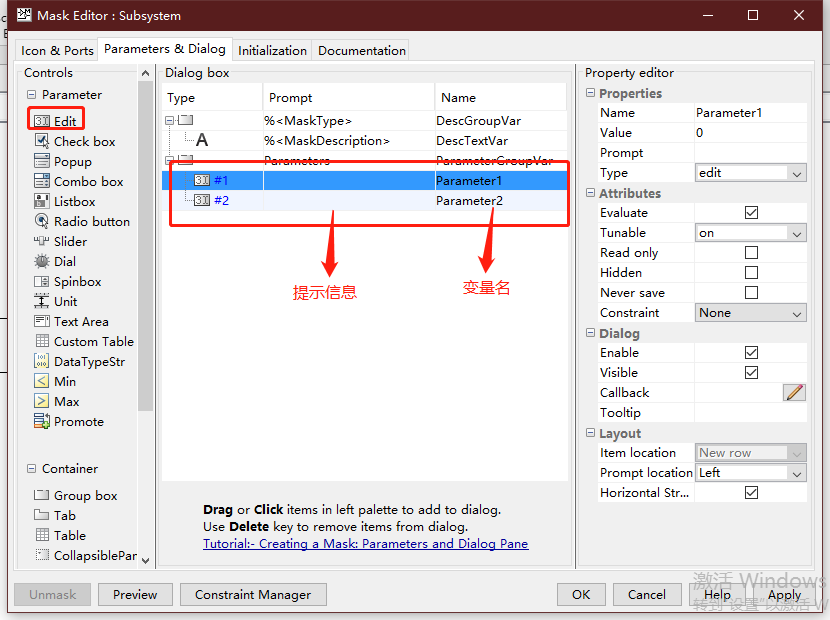This screenshot has height=620, width=830.
Task: Select the #1 edit parameter row icon
Action: pos(202,181)
